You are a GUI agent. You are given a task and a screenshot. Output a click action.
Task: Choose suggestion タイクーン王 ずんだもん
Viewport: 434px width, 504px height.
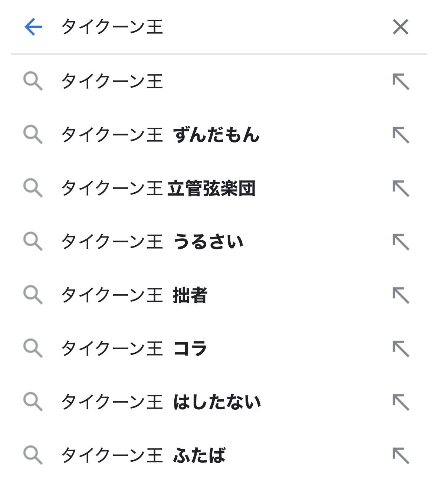(x=217, y=135)
